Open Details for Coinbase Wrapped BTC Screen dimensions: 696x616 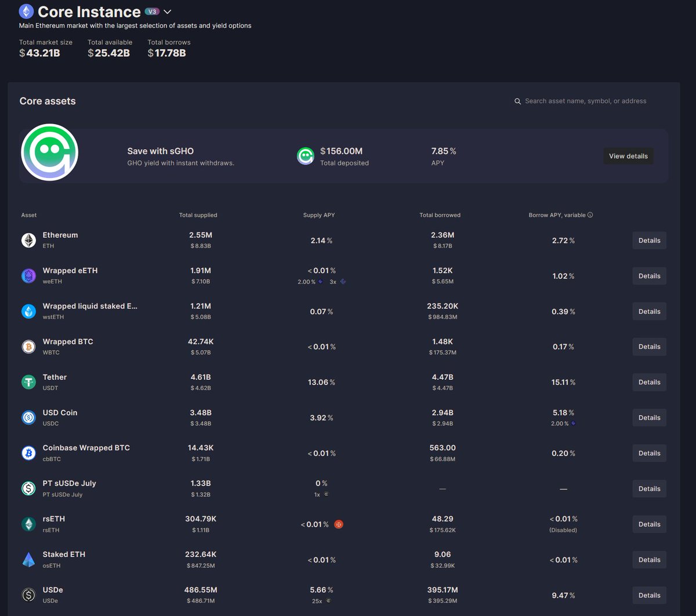649,453
